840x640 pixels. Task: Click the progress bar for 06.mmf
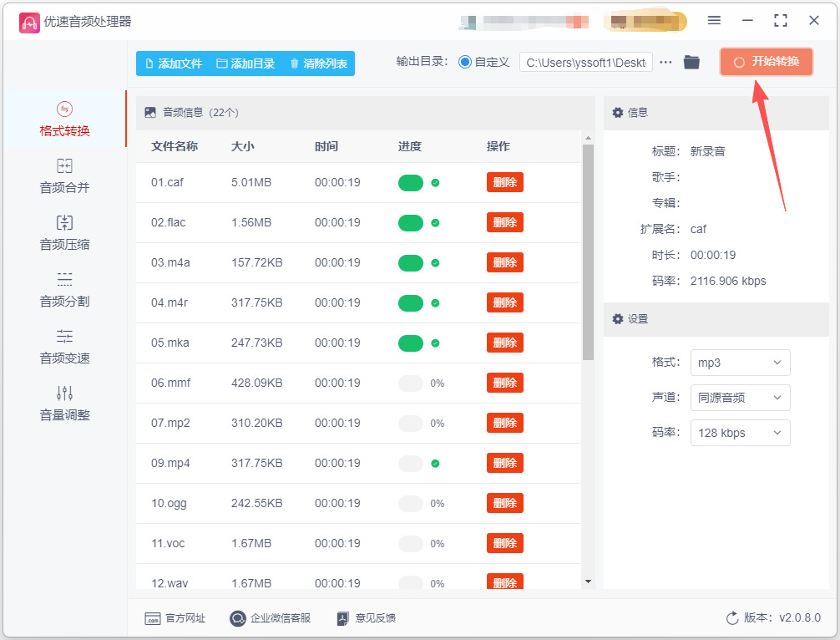[x=411, y=383]
